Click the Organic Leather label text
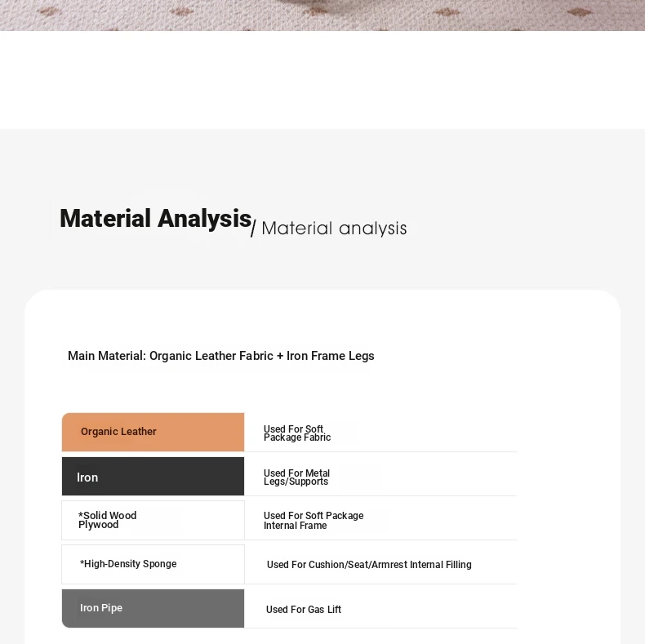 click(x=118, y=432)
